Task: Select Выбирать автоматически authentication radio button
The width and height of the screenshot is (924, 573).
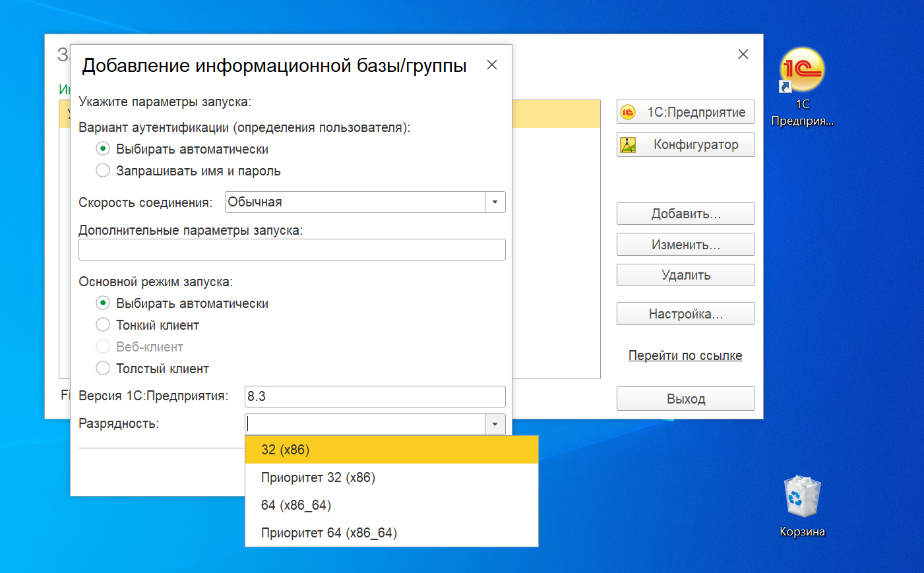Action: tap(103, 149)
